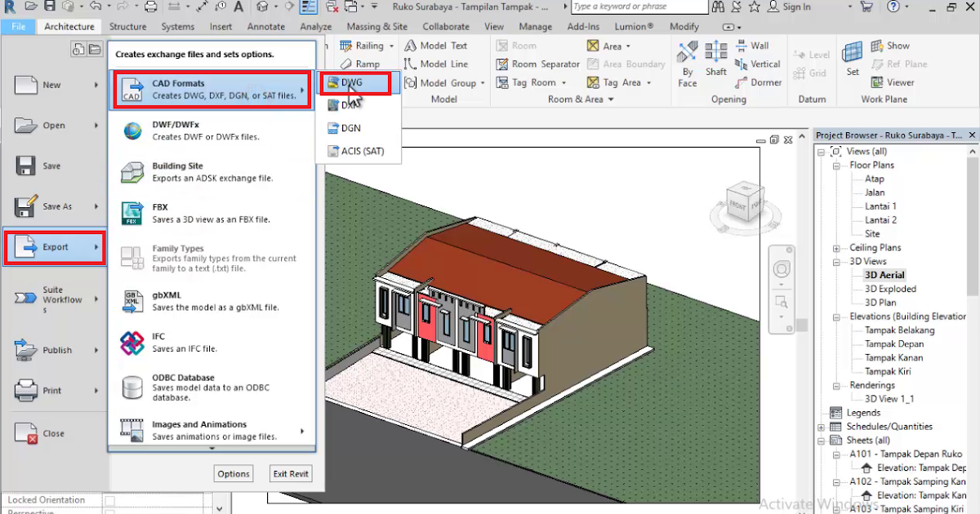Select Tampak Depan elevation
Viewport: 980px width, 514px height.
894,344
